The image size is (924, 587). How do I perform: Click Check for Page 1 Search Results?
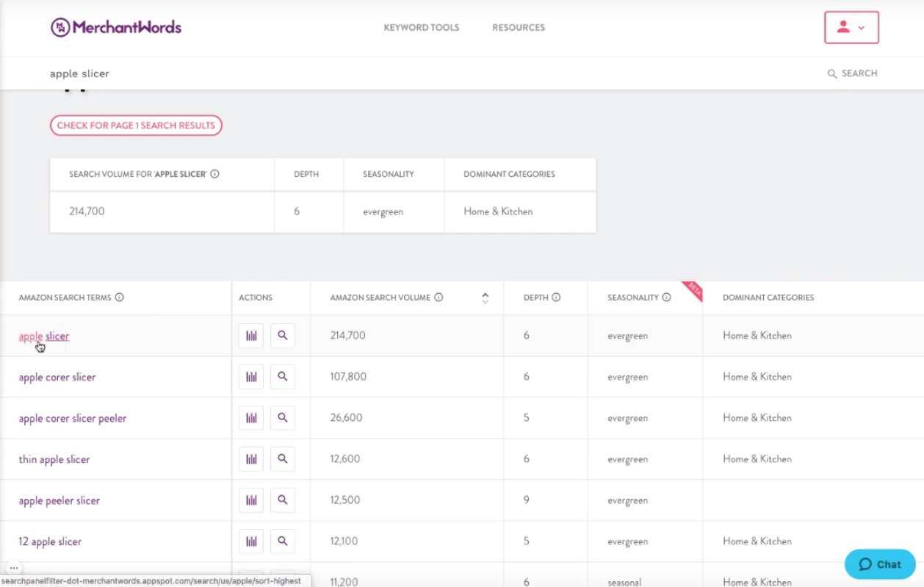[x=136, y=126]
